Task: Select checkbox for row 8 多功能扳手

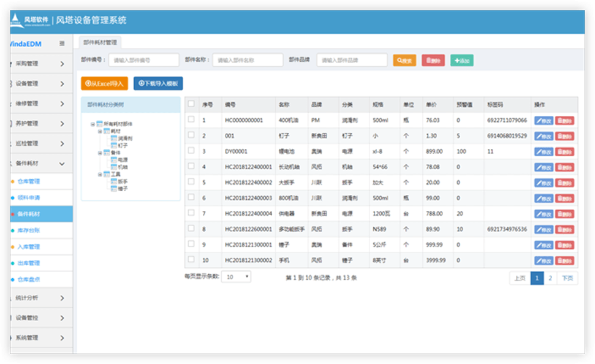Action: pyautogui.click(x=191, y=229)
